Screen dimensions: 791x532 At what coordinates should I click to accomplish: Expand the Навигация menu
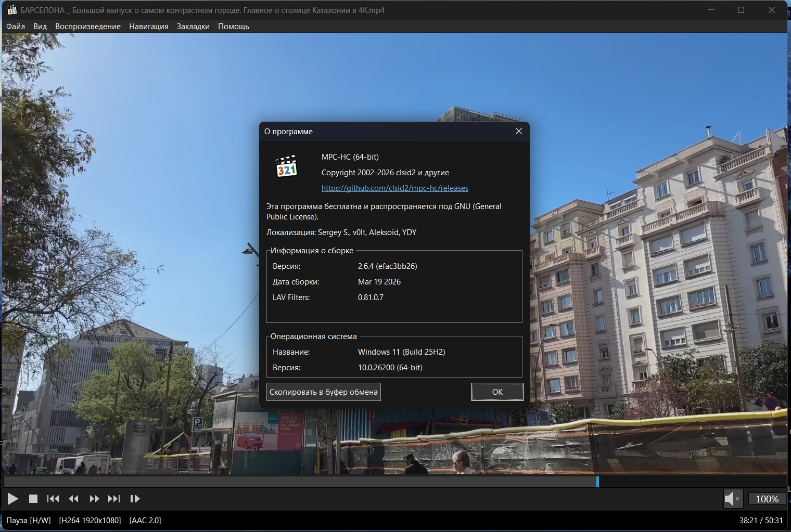[149, 27]
